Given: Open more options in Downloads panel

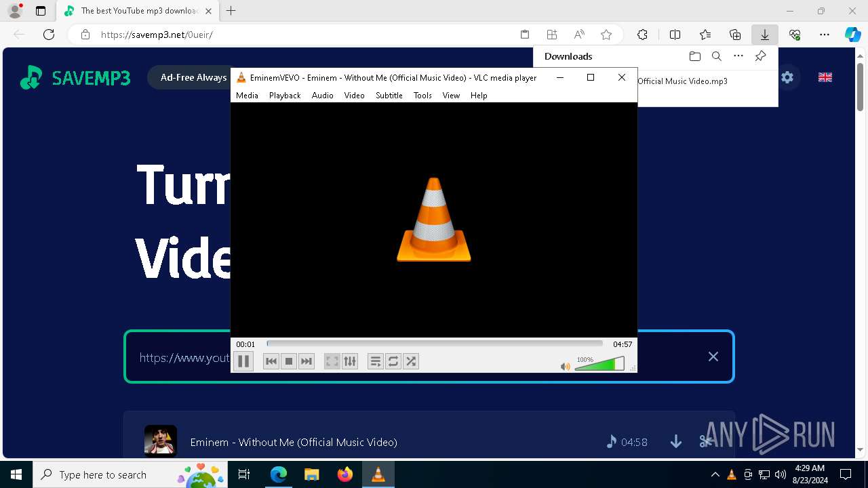Looking at the screenshot, I should [x=738, y=56].
